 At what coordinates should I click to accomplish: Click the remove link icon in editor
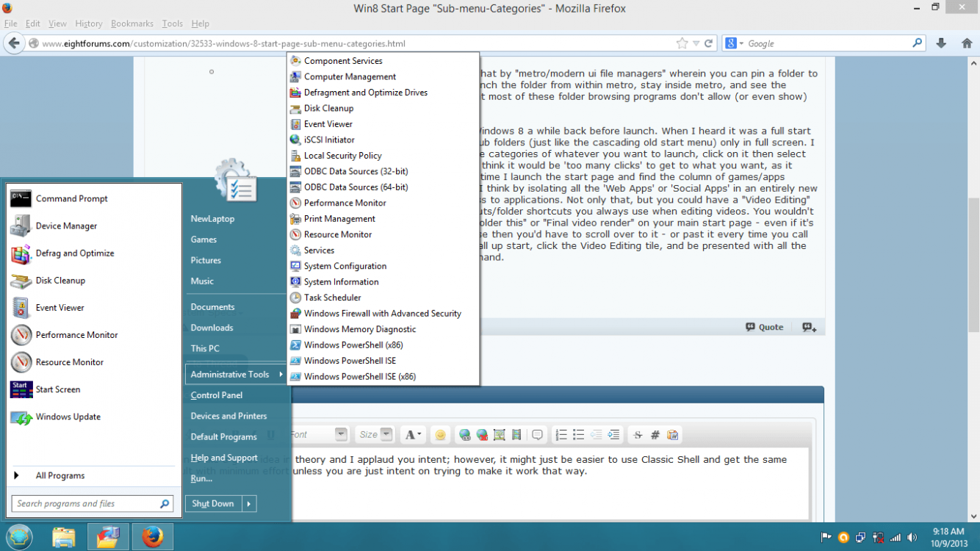(x=482, y=435)
